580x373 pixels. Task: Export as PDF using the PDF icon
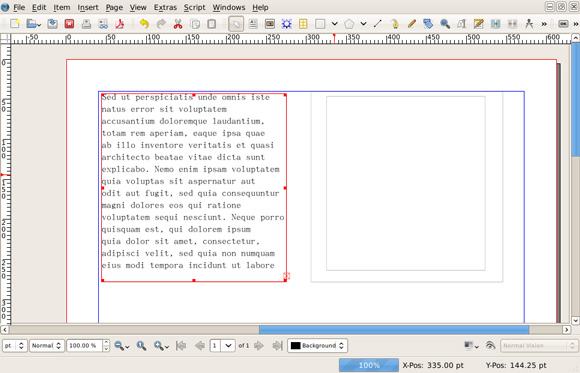(x=119, y=24)
